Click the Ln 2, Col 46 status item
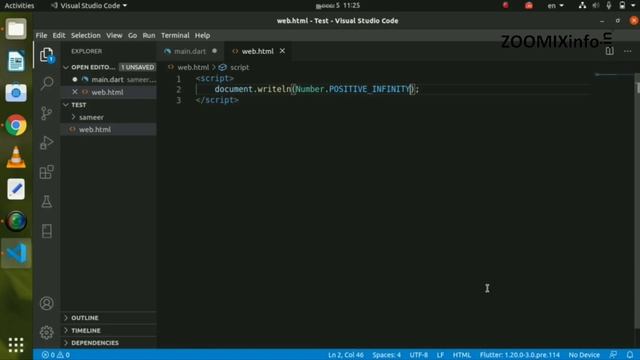The width and height of the screenshot is (640, 360). pyautogui.click(x=346, y=355)
